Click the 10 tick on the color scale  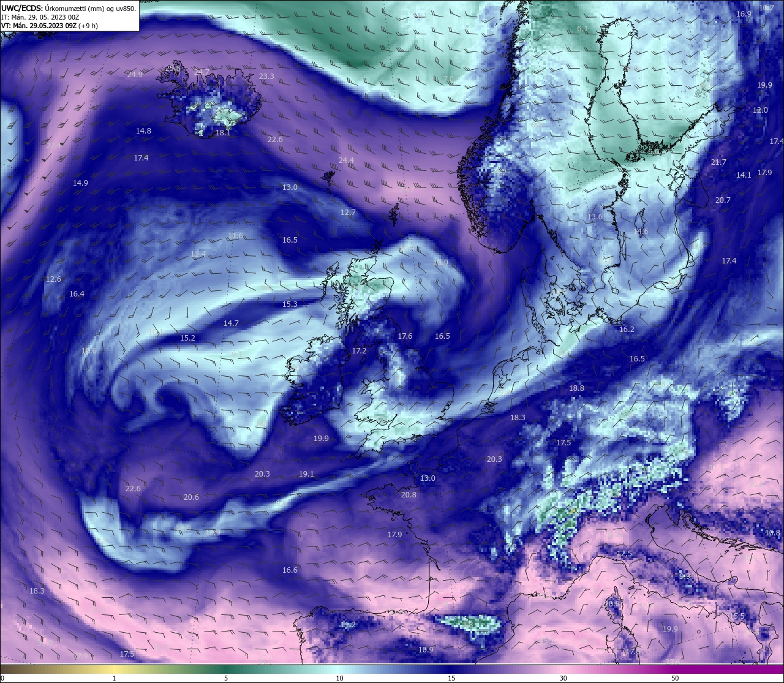click(x=339, y=678)
